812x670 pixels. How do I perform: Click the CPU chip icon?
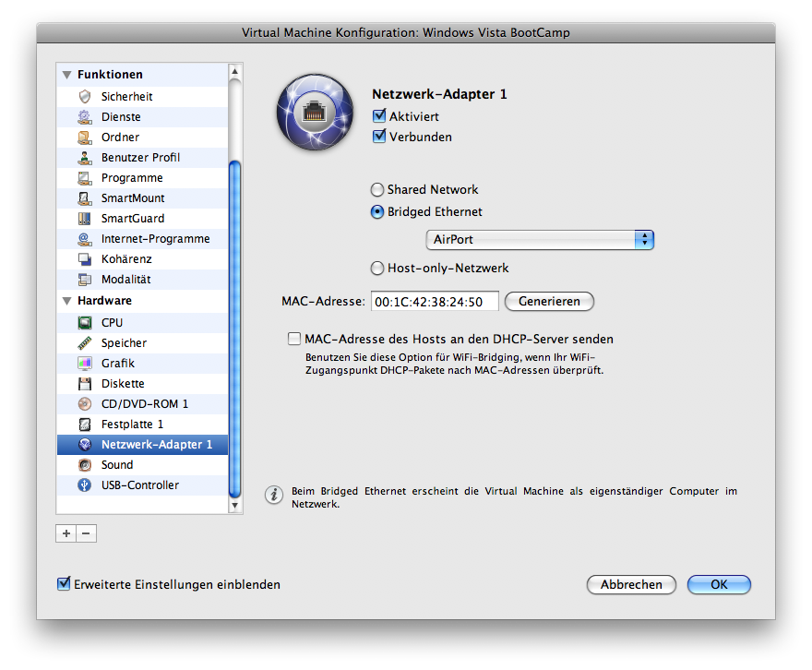(x=84, y=323)
